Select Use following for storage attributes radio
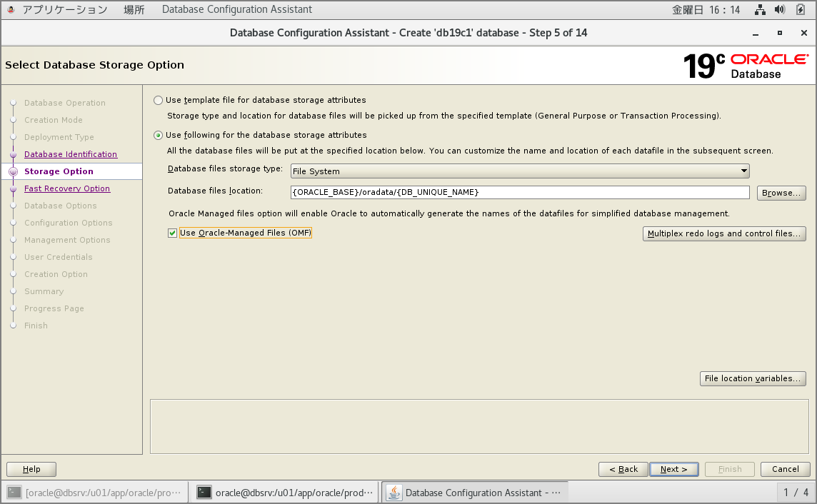The height and width of the screenshot is (504, 817). 158,136
